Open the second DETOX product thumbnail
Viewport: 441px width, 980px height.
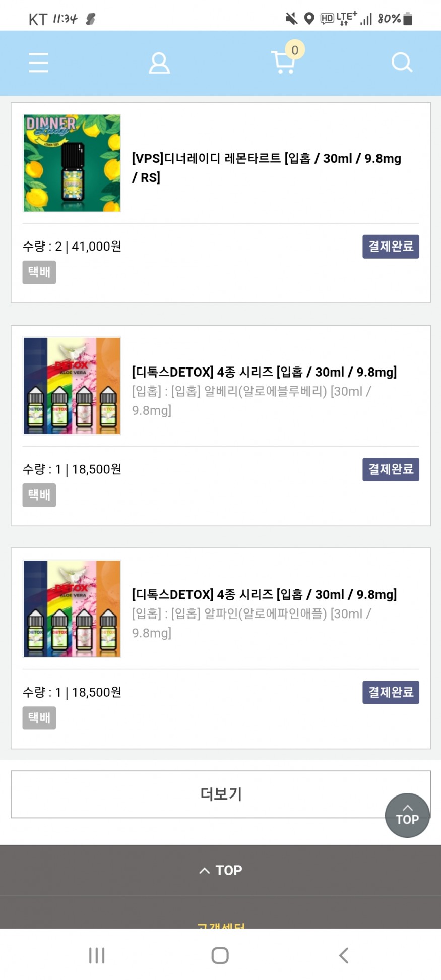point(72,608)
